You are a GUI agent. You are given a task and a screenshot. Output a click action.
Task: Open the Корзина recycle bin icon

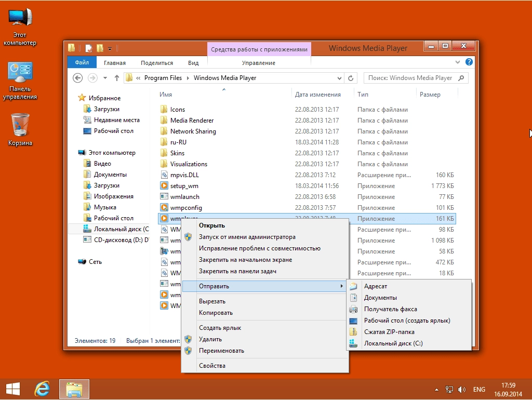[x=20, y=130]
